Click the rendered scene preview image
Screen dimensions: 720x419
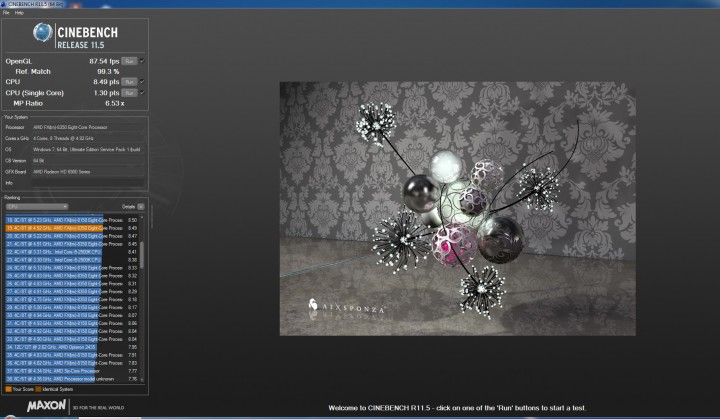(x=457, y=209)
